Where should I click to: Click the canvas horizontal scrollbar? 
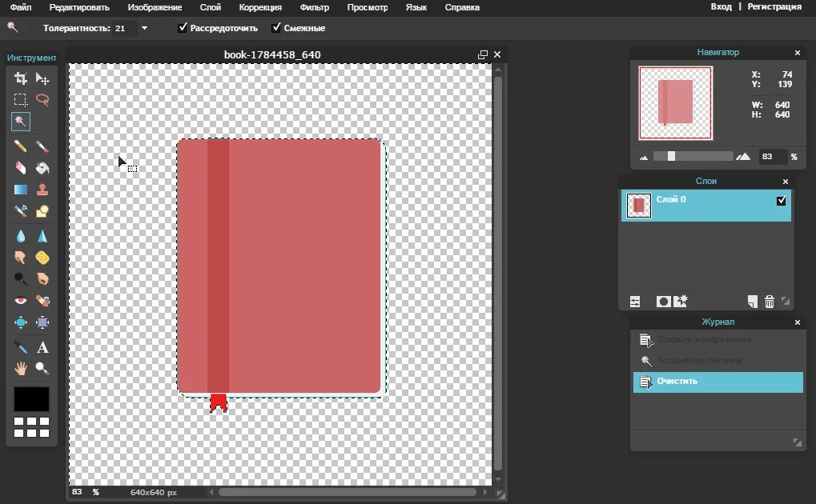pos(347,492)
